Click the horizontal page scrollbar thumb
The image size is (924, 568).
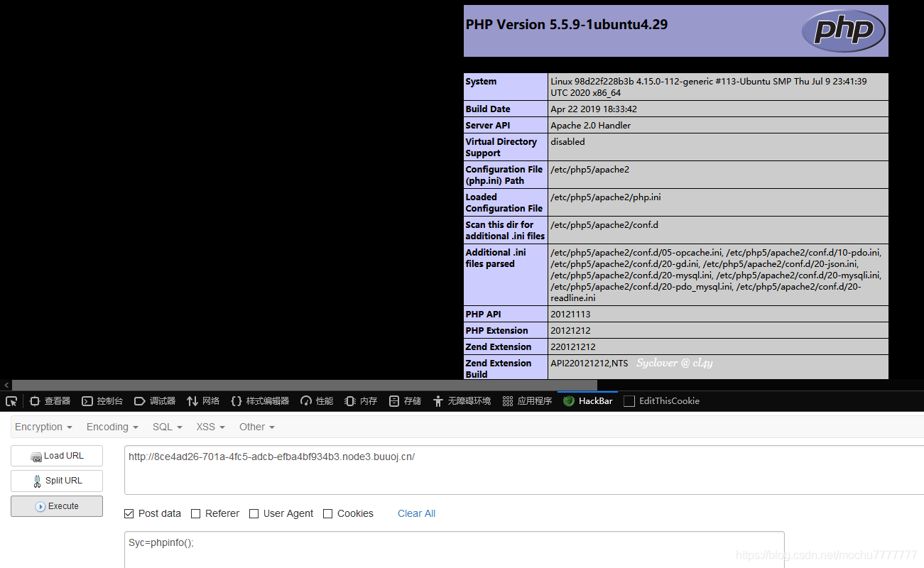pos(305,385)
